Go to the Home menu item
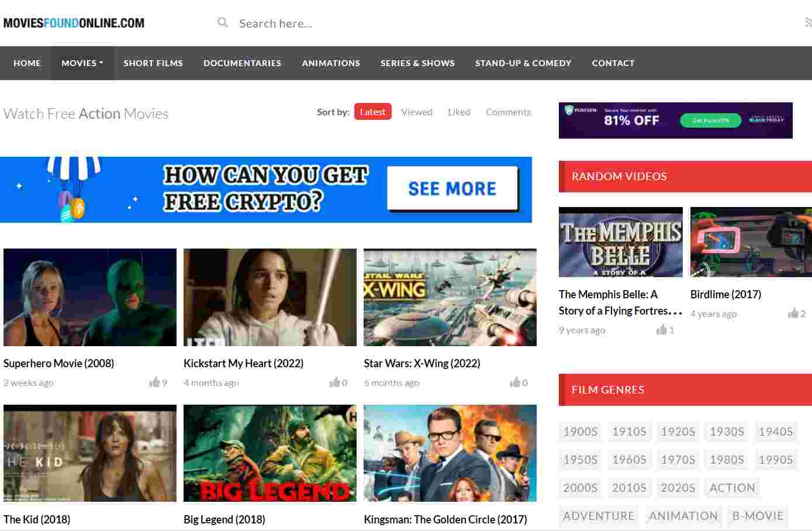The width and height of the screenshot is (812, 531). (27, 63)
